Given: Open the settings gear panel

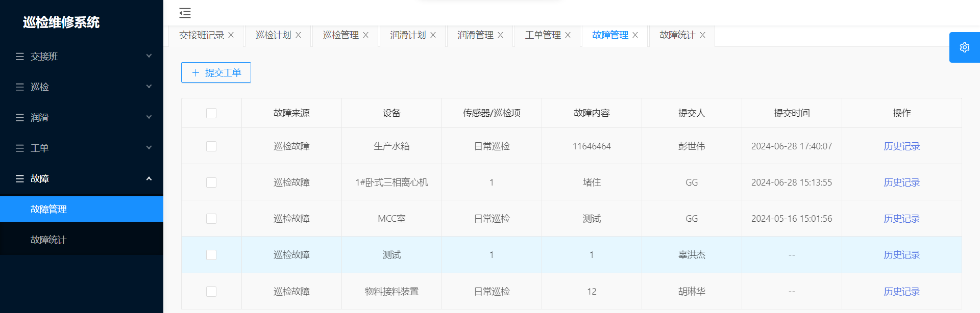Looking at the screenshot, I should [965, 47].
